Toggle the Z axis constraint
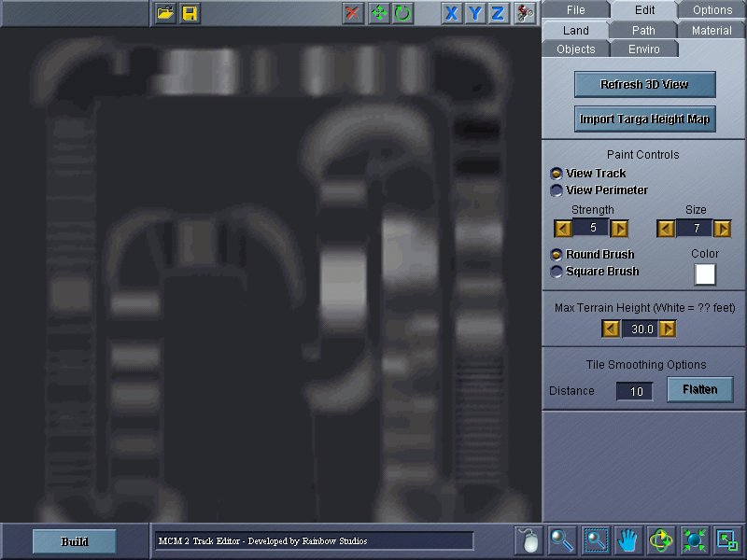The height and width of the screenshot is (560, 747). 498,13
